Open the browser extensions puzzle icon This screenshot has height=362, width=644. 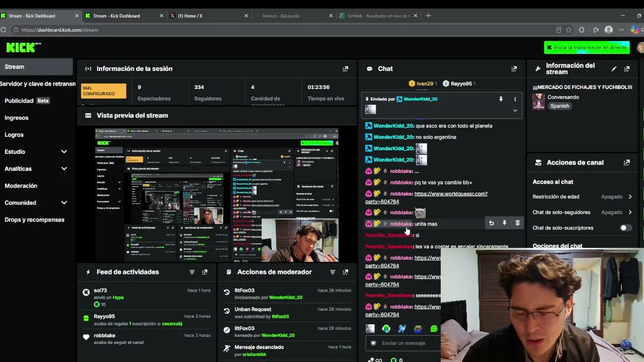582,30
